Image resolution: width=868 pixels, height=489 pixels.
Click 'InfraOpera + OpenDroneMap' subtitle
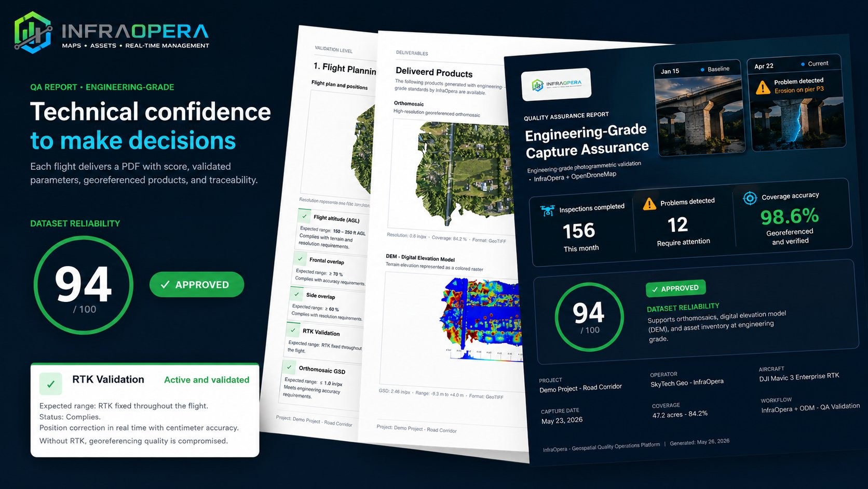[575, 177]
